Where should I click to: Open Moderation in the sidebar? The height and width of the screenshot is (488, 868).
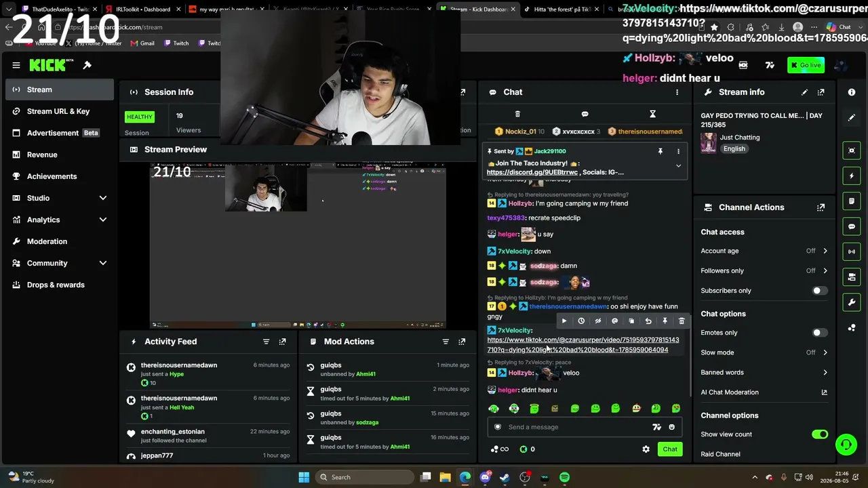pyautogui.click(x=60, y=241)
